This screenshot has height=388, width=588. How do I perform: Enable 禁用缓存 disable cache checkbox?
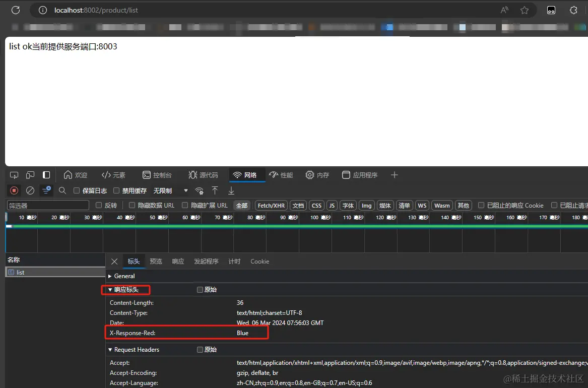click(x=116, y=190)
